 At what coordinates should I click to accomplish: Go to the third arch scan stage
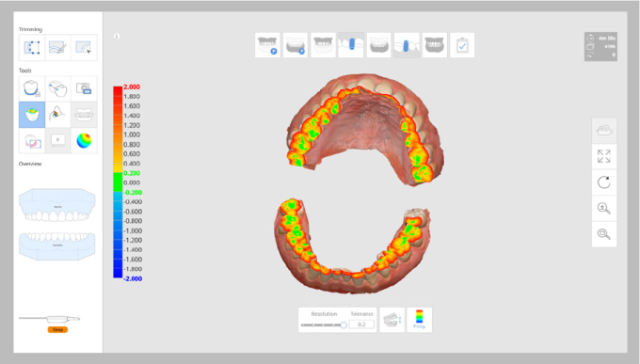point(323,45)
